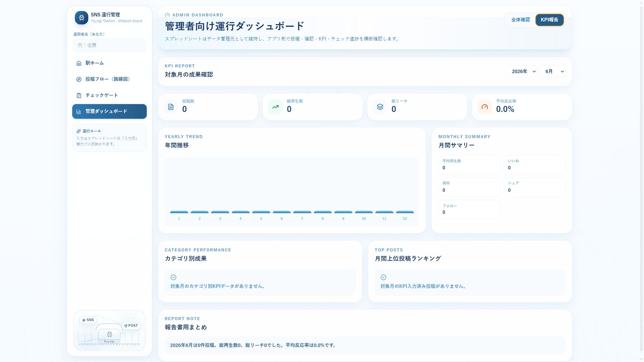The image size is (644, 362).
Task: Click the 月間サマリー heading
Action: [457, 145]
